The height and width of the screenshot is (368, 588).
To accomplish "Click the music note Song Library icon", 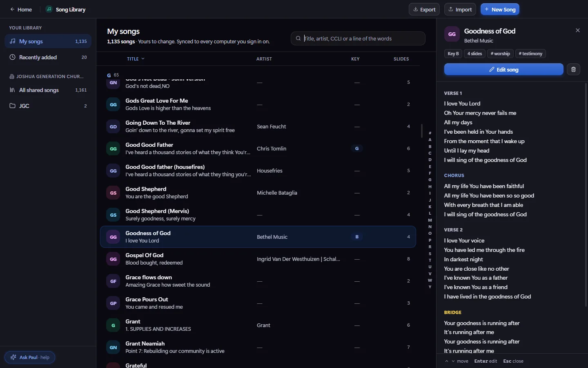I will 49,9.
